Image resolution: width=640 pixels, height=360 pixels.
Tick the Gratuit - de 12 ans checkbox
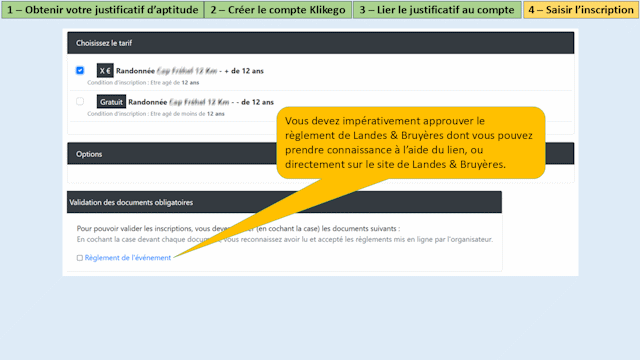[x=80, y=101]
